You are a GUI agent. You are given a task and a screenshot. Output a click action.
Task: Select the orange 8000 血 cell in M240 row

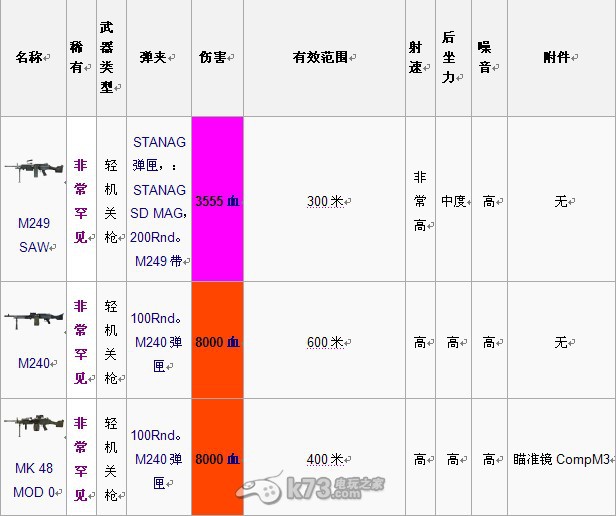[217, 342]
